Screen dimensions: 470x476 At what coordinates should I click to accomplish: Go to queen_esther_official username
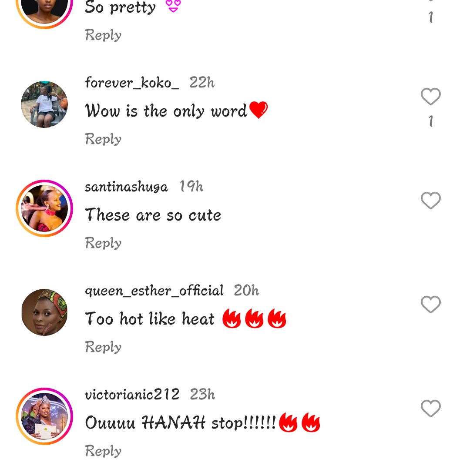(154, 290)
